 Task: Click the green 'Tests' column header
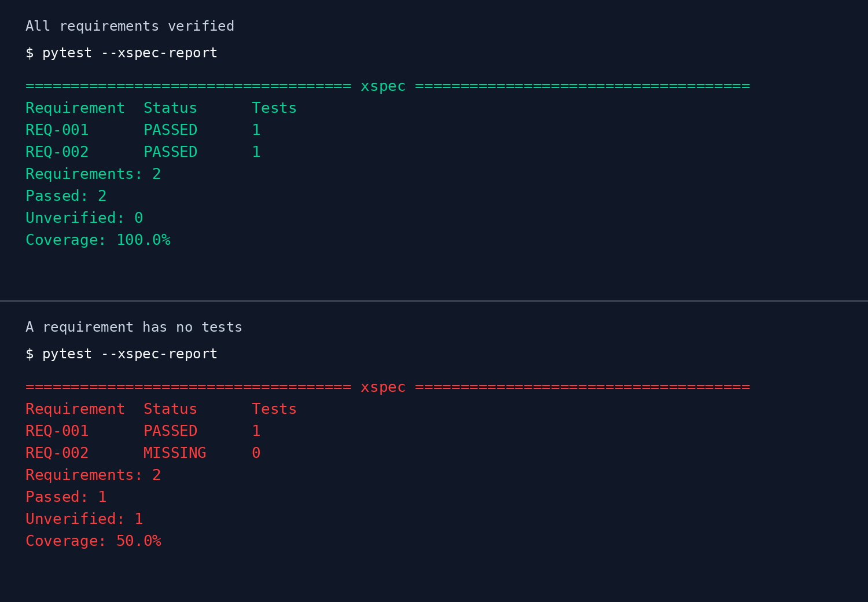tap(274, 108)
